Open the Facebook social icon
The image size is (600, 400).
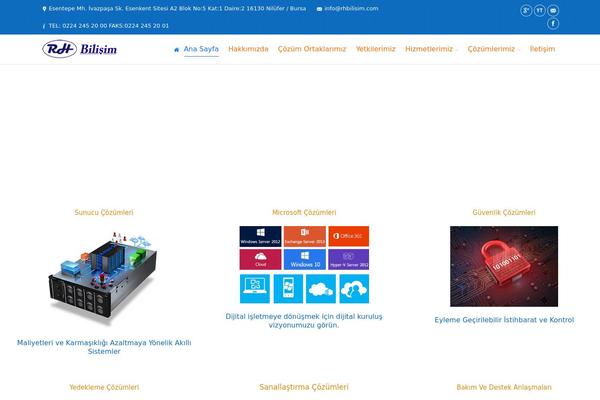click(553, 24)
